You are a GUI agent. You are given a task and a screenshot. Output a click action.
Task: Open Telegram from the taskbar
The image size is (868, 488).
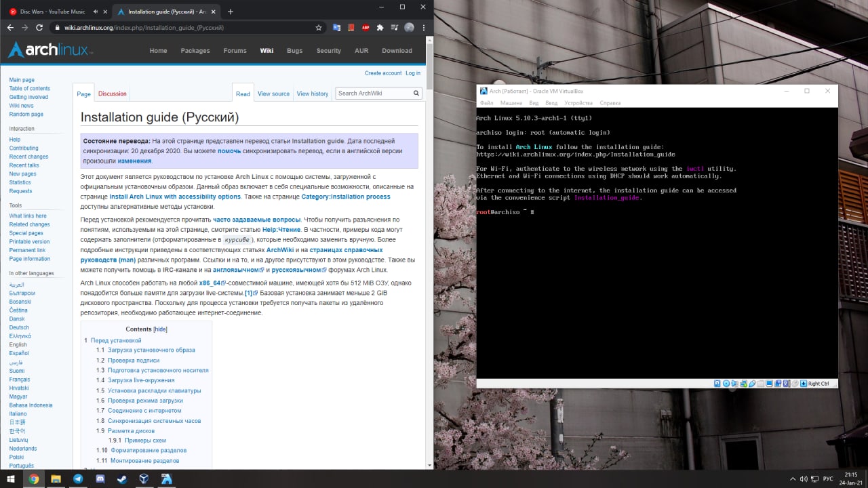77,479
